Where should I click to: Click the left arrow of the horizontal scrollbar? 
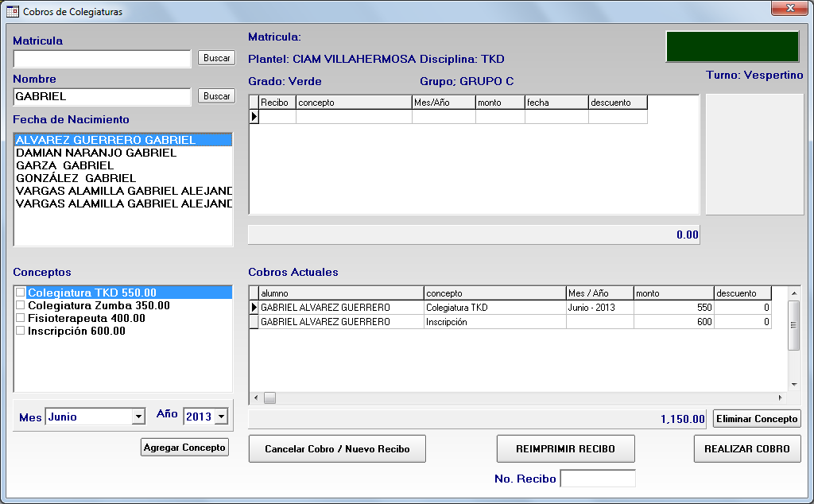(256, 398)
